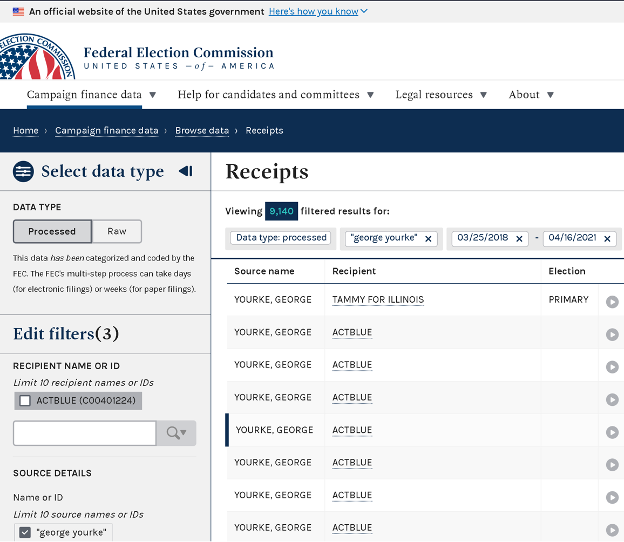Click the Receipts breadcrumb text
This screenshot has height=542, width=624.
[264, 131]
